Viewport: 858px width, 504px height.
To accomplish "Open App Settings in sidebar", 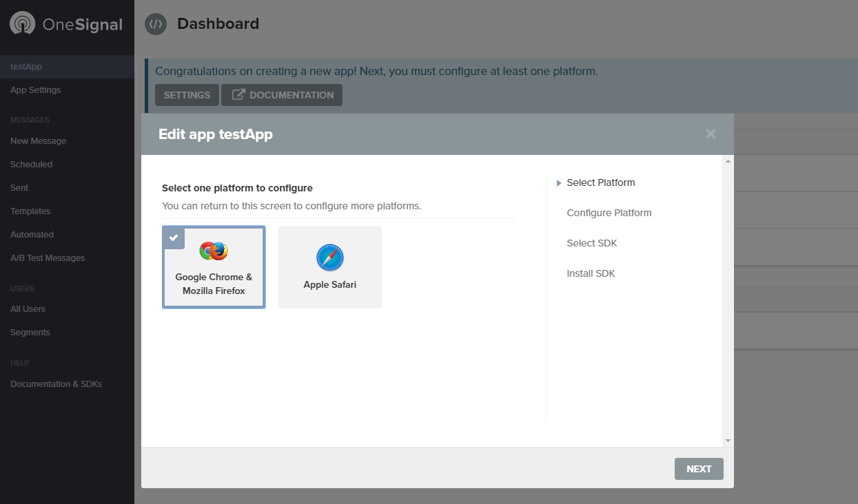I will point(36,90).
